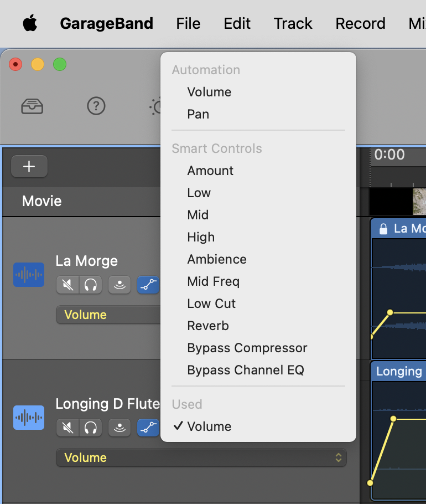Click the Smart Controls dial icon
This screenshot has width=426, height=504.
155,106
